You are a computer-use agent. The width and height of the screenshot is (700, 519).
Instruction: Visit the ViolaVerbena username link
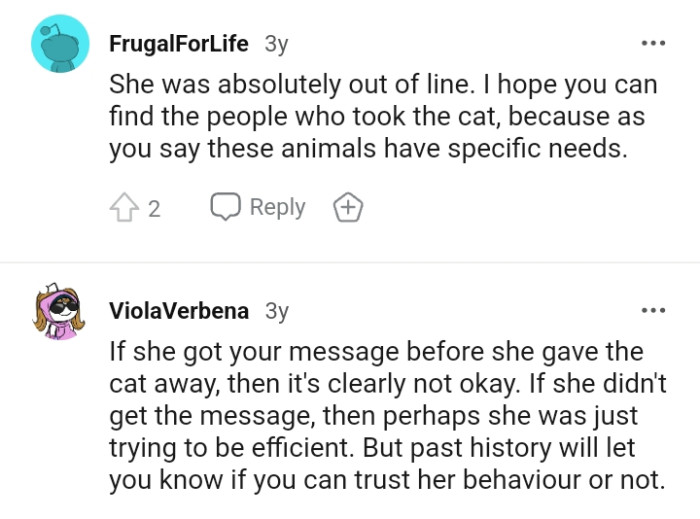tap(179, 310)
